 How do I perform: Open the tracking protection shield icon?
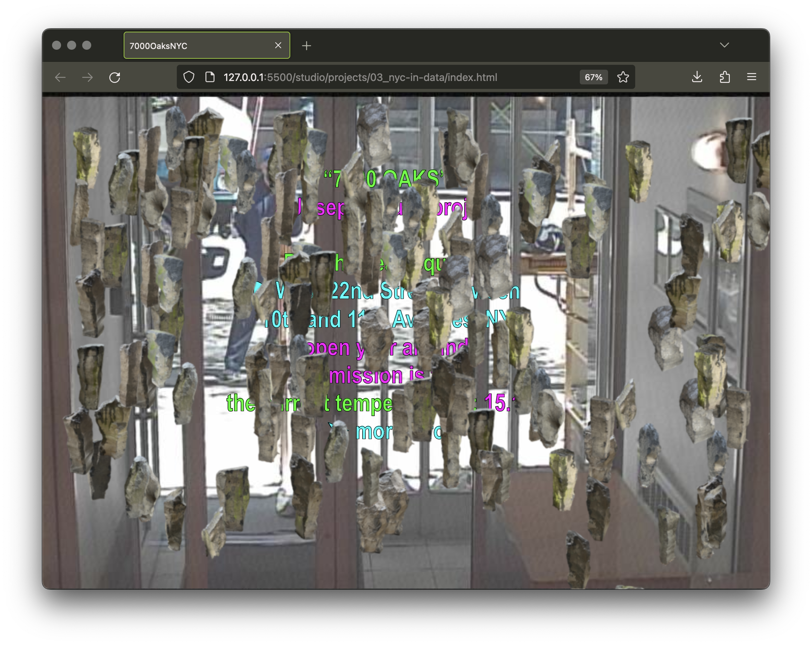pyautogui.click(x=188, y=77)
